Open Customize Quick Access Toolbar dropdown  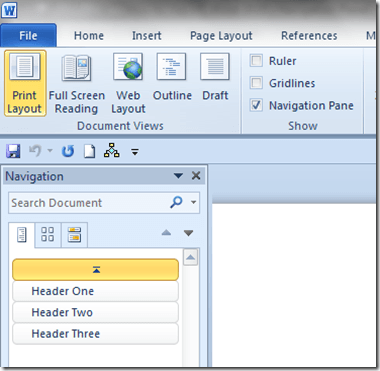[135, 152]
